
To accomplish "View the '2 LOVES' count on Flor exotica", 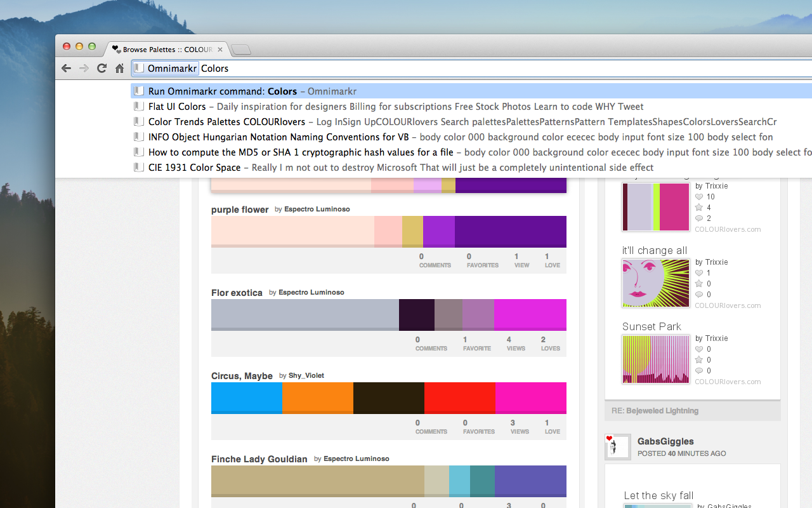I will (x=551, y=344).
